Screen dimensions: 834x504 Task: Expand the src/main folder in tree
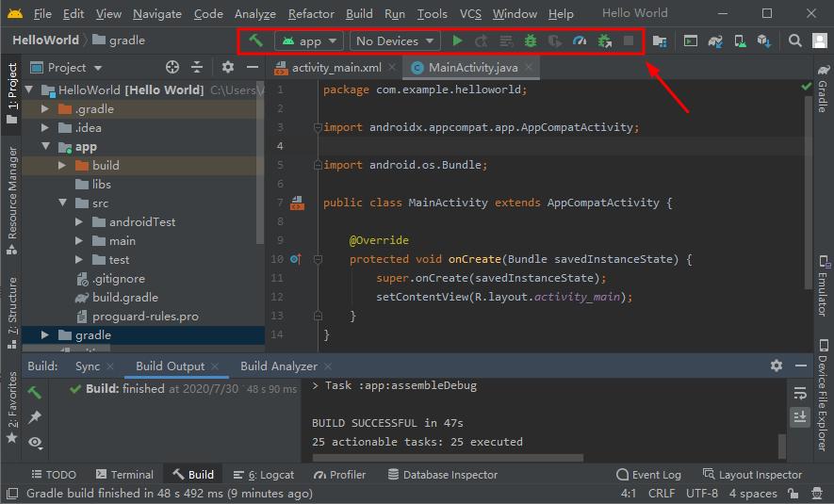click(x=80, y=241)
